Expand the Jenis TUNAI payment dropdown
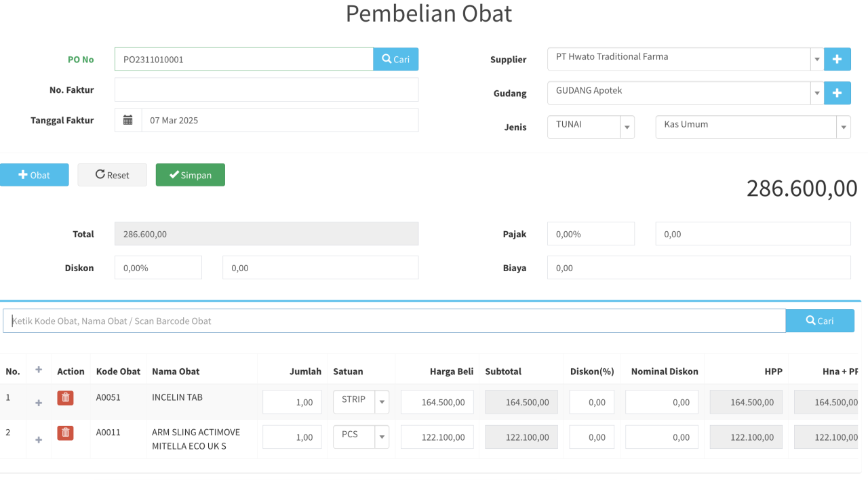The width and height of the screenshot is (868, 480). [x=591, y=127]
